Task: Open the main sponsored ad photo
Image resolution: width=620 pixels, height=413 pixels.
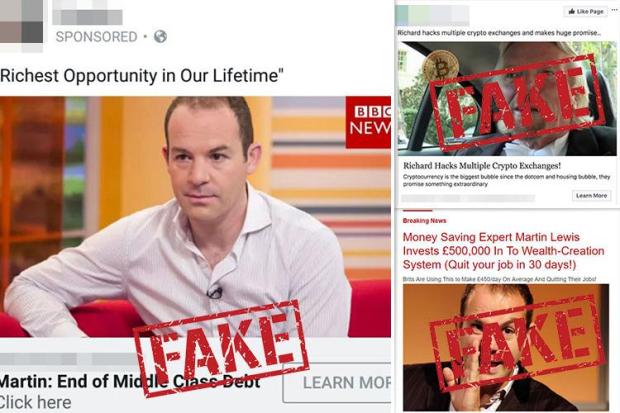Action: click(x=195, y=216)
